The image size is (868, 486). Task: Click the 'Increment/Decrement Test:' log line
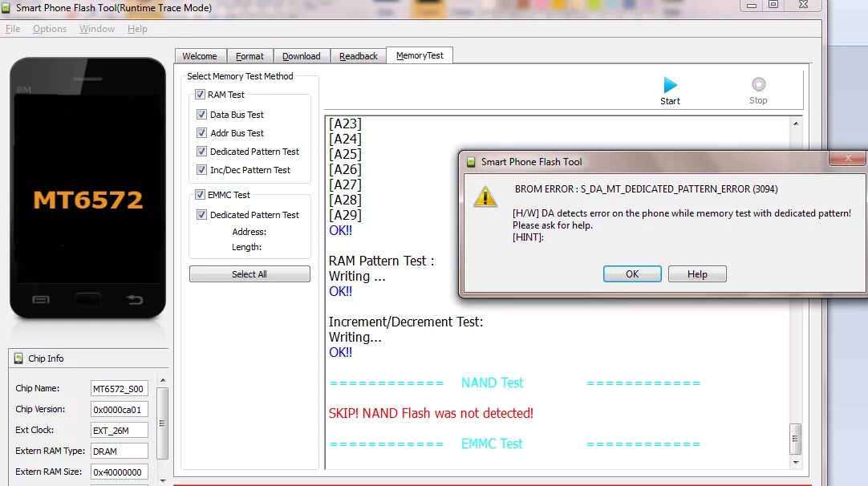406,322
